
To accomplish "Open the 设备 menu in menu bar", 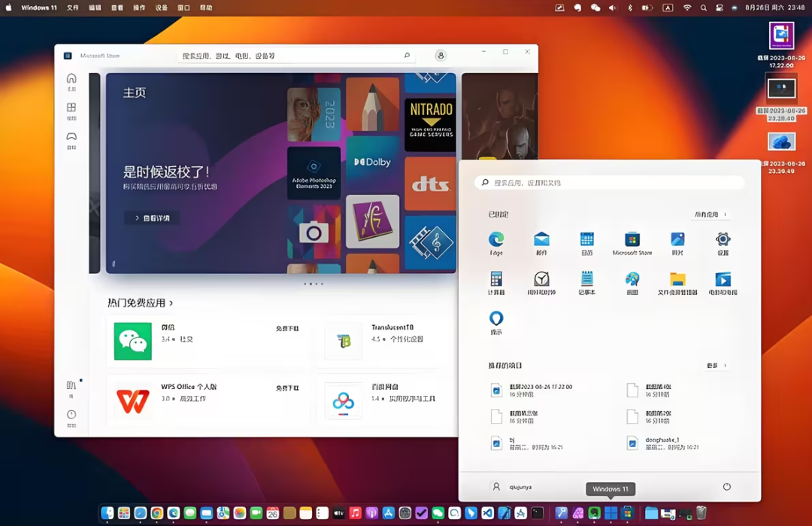I will (162, 8).
